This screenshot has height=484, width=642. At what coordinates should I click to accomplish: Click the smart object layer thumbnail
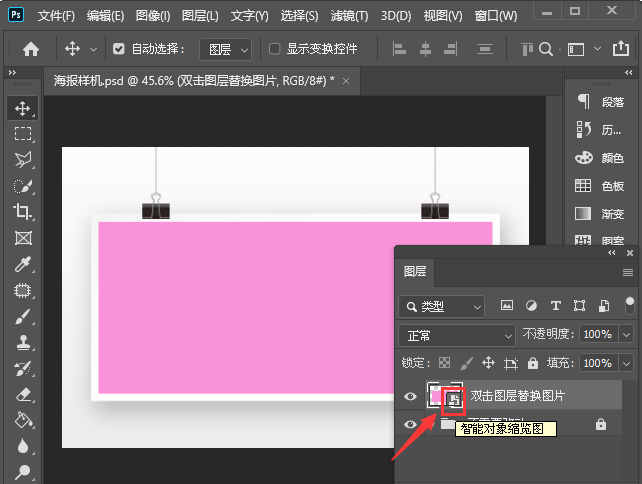(443, 396)
